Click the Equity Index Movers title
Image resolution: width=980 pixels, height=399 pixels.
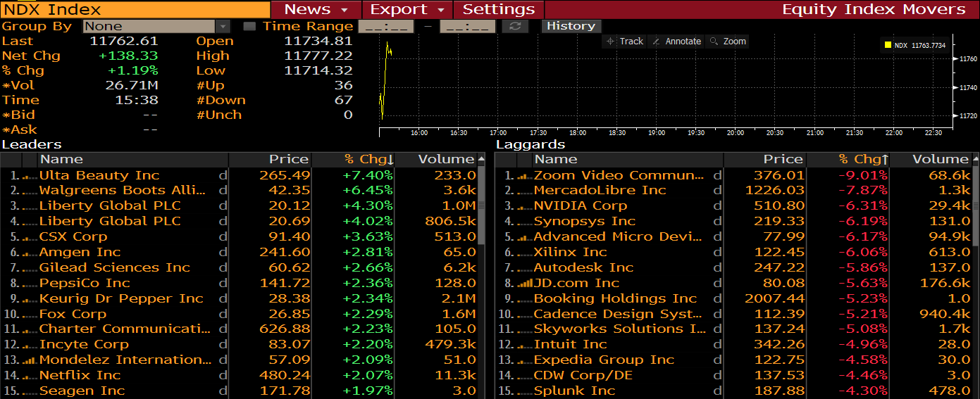pos(874,9)
